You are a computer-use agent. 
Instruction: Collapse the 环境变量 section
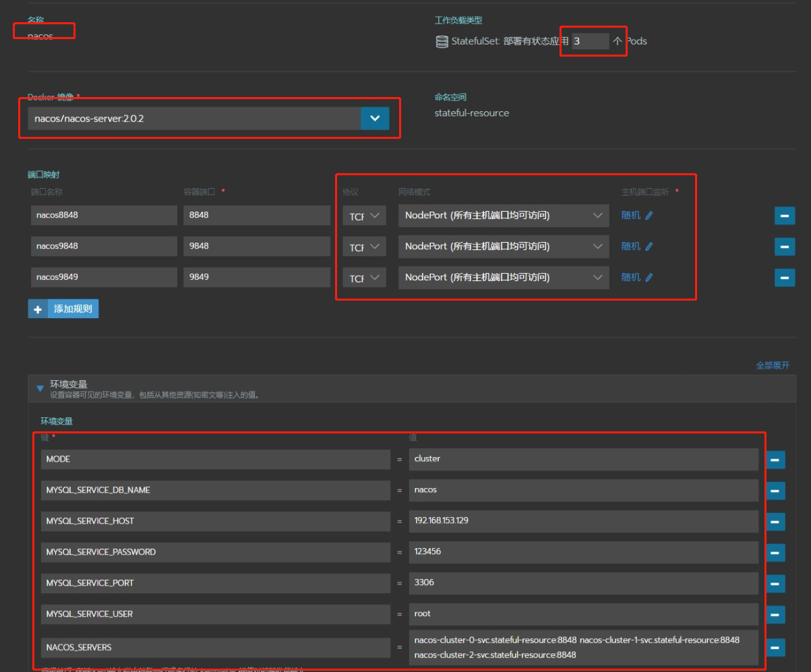40,388
